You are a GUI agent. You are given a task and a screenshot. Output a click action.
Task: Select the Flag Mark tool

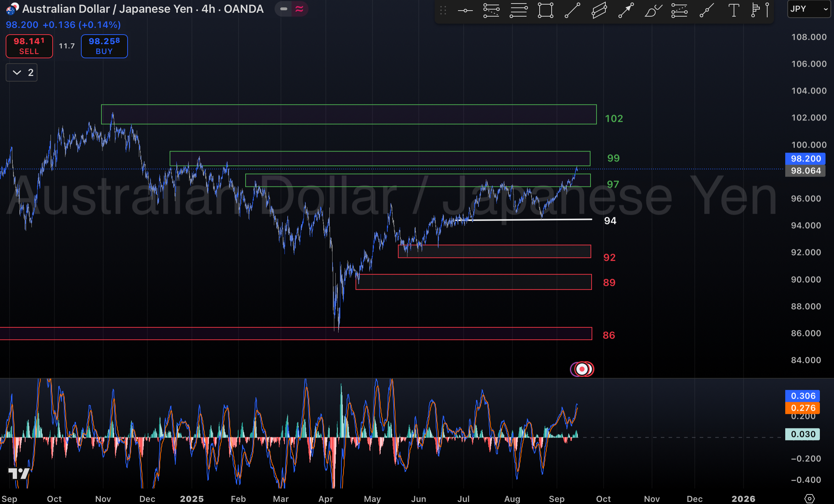point(756,10)
